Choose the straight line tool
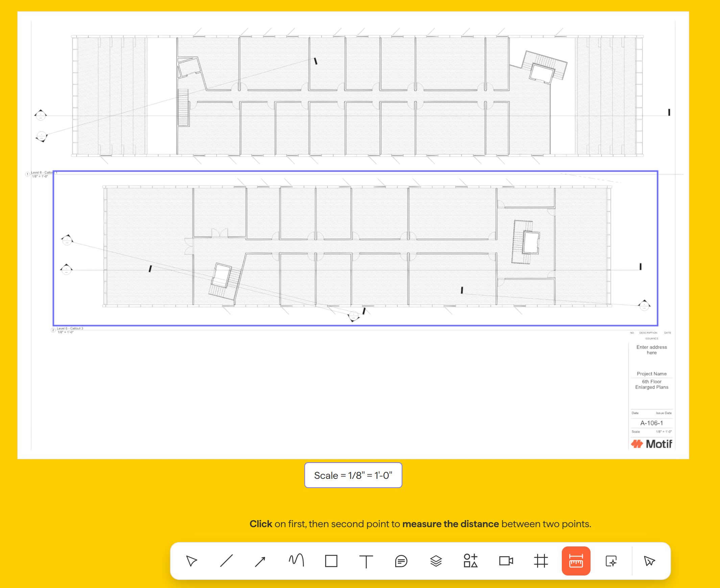This screenshot has height=588, width=720. pos(226,561)
